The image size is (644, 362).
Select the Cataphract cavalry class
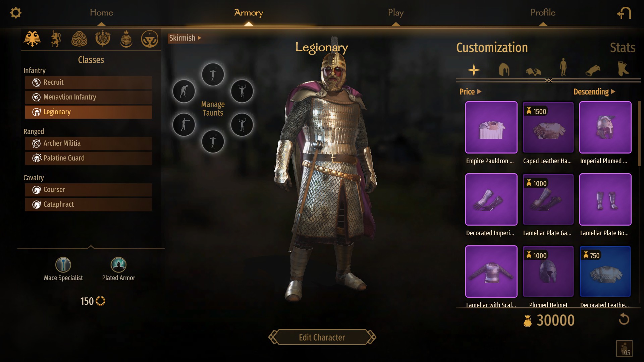88,204
